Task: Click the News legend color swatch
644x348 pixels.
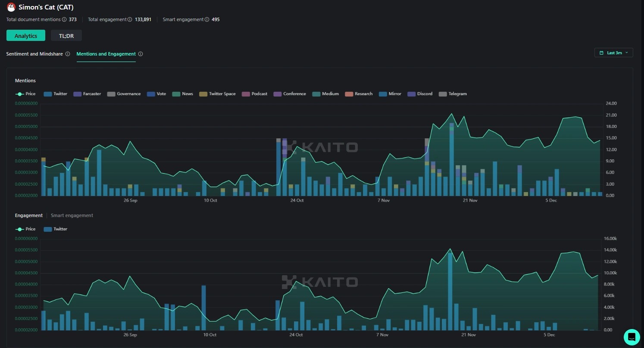Action: (176, 94)
